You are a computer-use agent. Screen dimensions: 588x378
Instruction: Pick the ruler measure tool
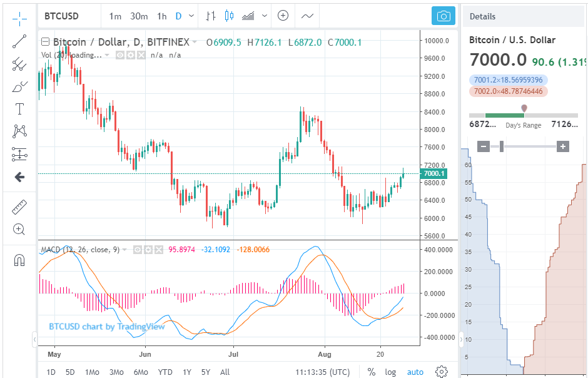pos(19,207)
